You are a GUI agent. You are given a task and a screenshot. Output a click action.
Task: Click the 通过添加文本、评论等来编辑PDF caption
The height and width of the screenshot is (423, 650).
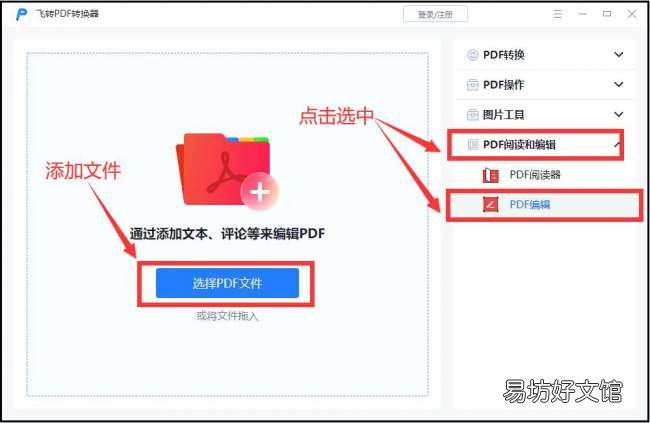tap(227, 234)
